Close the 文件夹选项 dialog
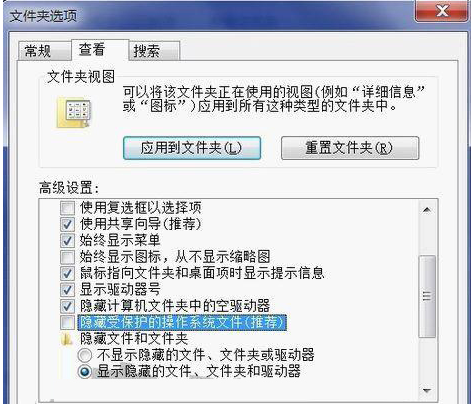471x404 pixels. pos(441,11)
